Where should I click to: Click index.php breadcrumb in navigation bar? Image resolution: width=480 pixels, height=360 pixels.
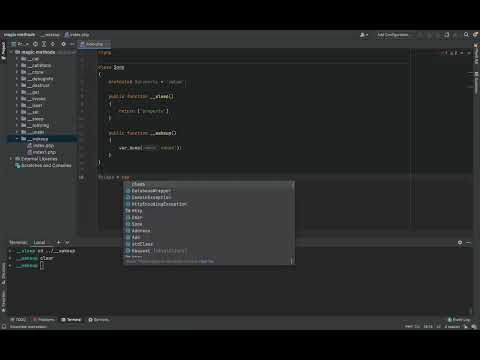[77, 35]
